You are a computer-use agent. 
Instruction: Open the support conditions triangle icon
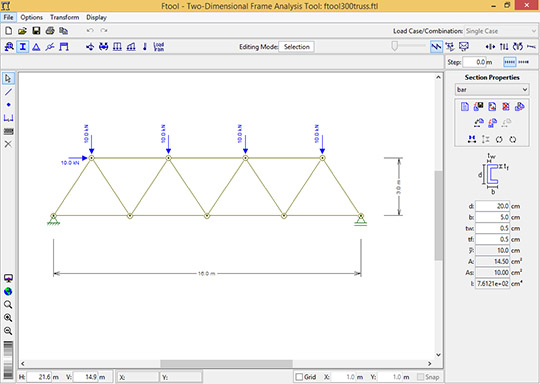point(36,46)
